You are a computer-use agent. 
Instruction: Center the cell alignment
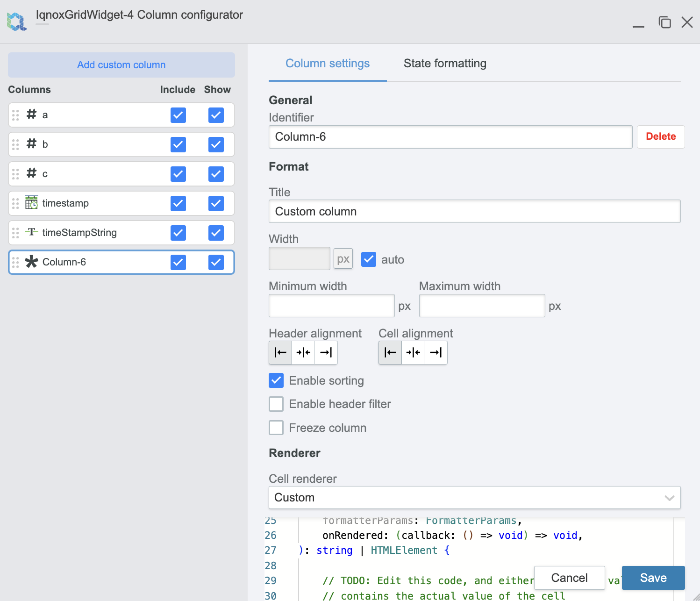pos(413,352)
